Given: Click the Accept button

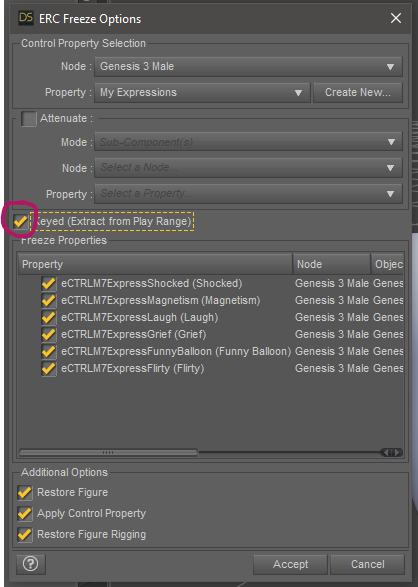Looking at the screenshot, I should [x=290, y=564].
